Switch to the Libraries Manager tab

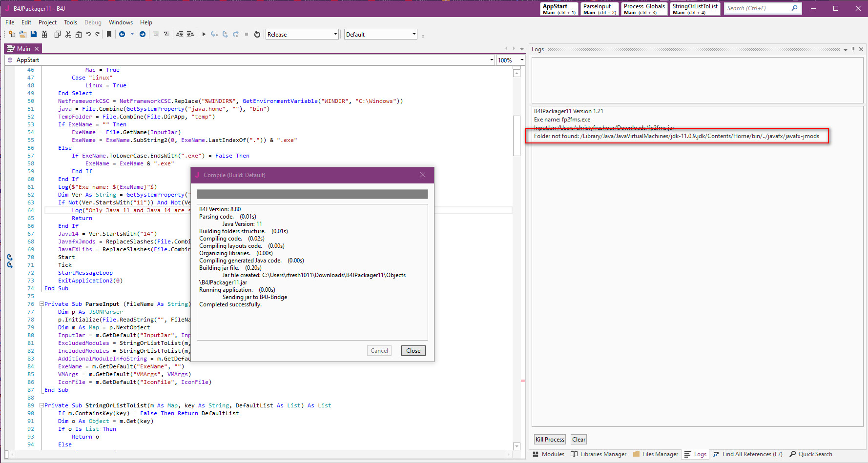(x=599, y=454)
